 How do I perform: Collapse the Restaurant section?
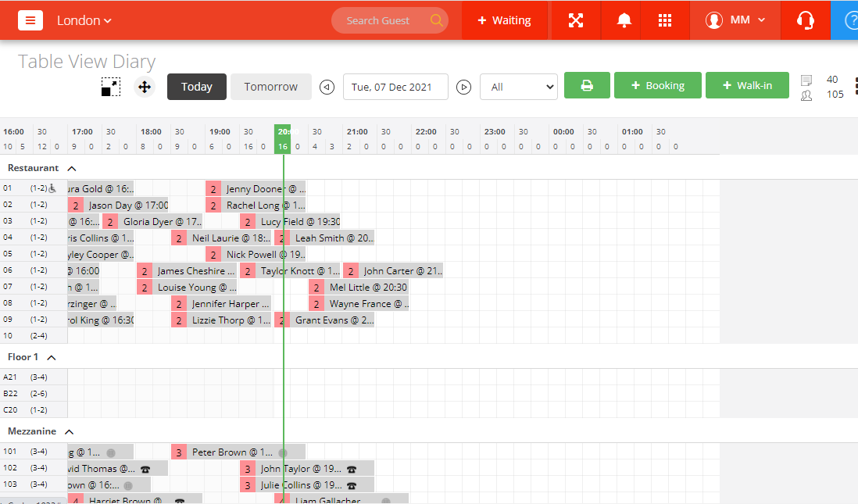tap(72, 168)
